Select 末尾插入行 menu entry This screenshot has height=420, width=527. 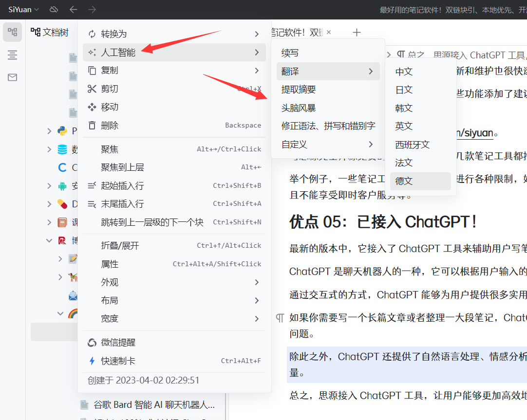coord(174,204)
